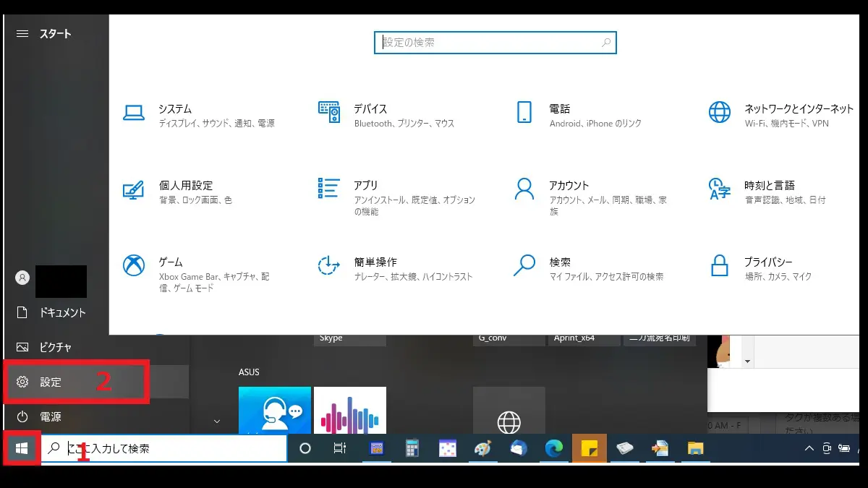The image size is (868, 488).
Task: Click the battery tray icon
Action: point(844,449)
